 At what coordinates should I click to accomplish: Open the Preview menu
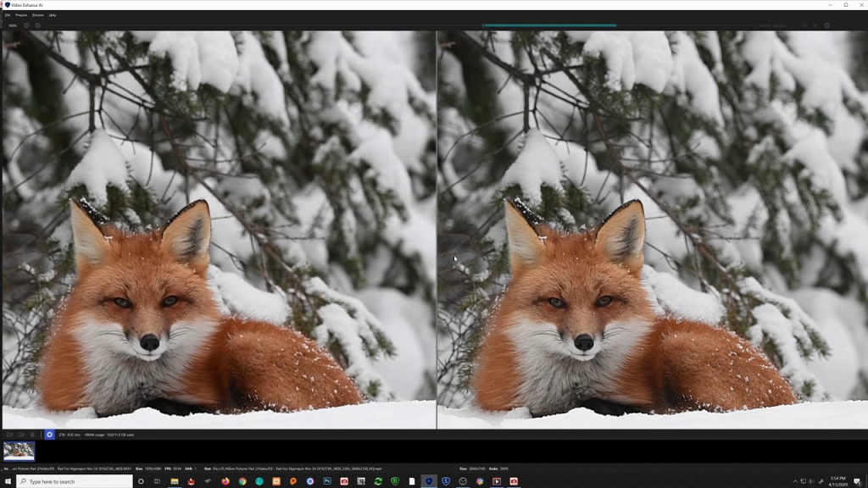point(21,14)
